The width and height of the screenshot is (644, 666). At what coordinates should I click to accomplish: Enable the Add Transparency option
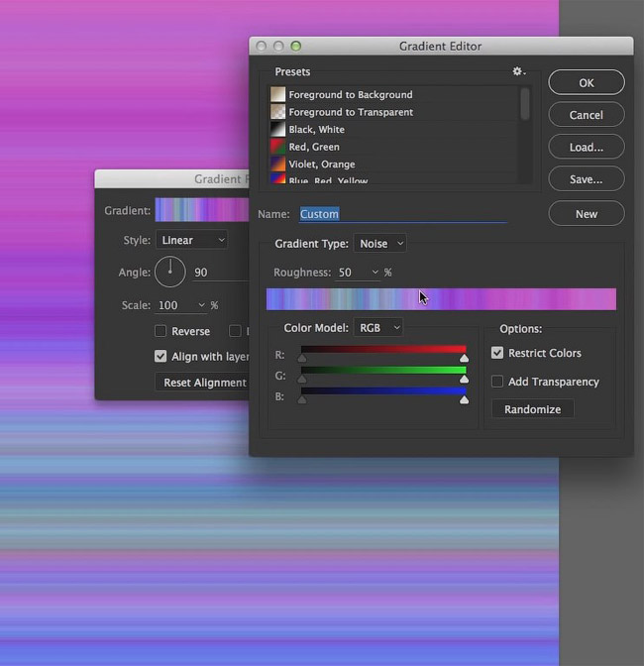point(497,382)
